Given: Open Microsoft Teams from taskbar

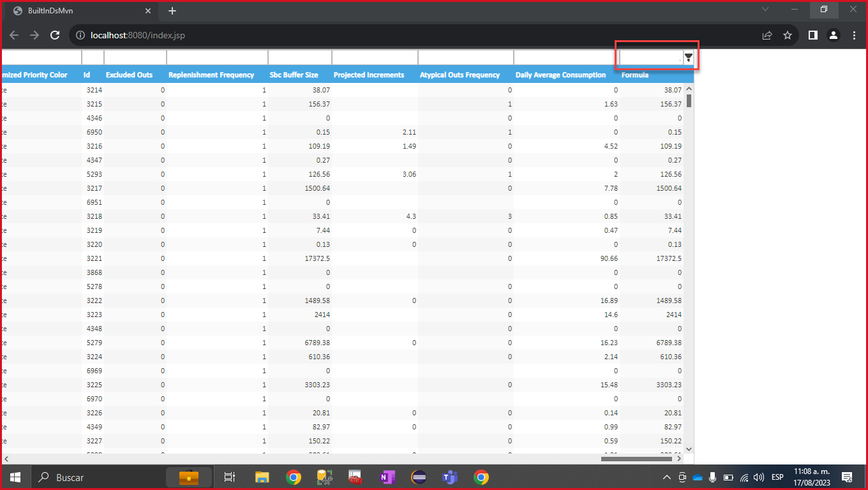Looking at the screenshot, I should pos(451,477).
